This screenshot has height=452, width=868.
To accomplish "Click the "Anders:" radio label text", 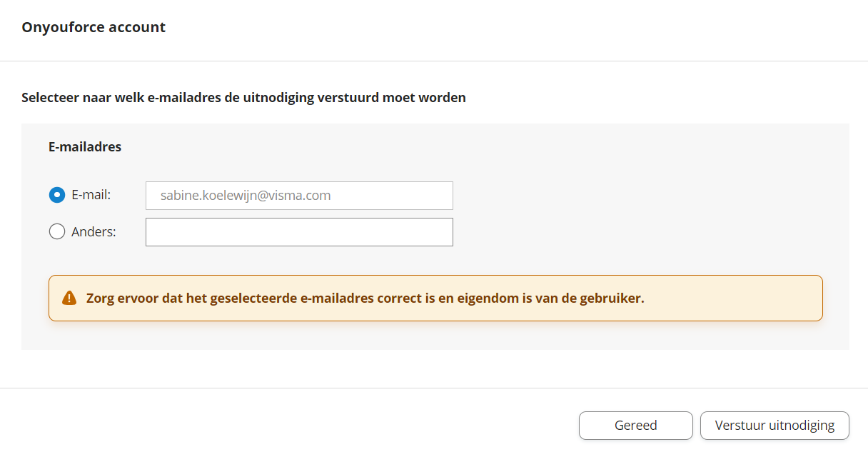I will tap(94, 231).
